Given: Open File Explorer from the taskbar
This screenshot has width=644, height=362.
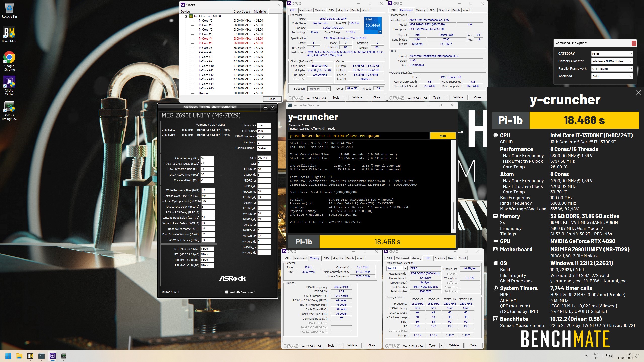Looking at the screenshot, I should point(19,356).
